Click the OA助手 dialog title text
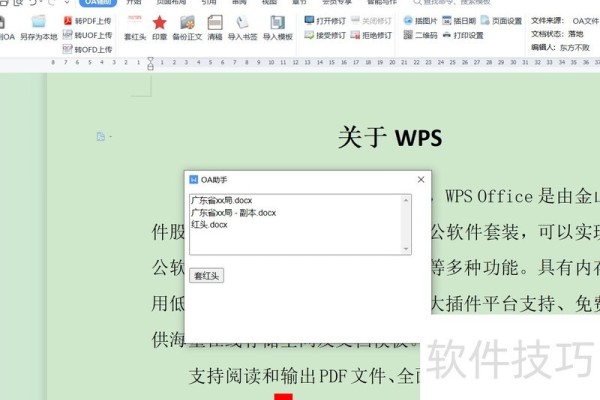 [x=214, y=180]
